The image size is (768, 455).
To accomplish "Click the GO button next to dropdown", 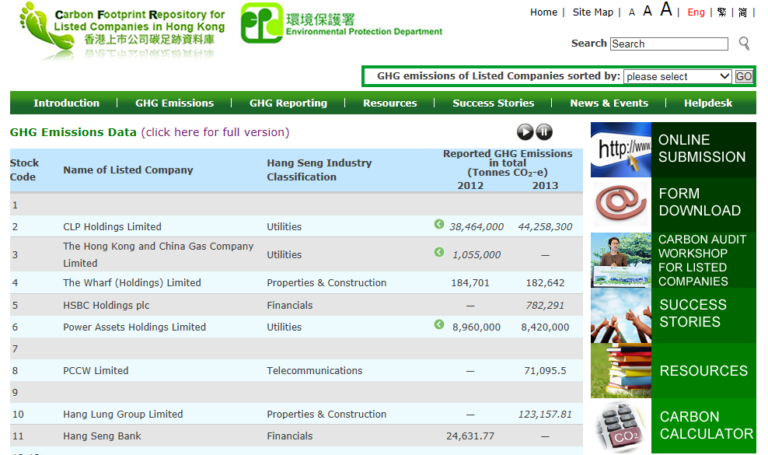I will 744,76.
